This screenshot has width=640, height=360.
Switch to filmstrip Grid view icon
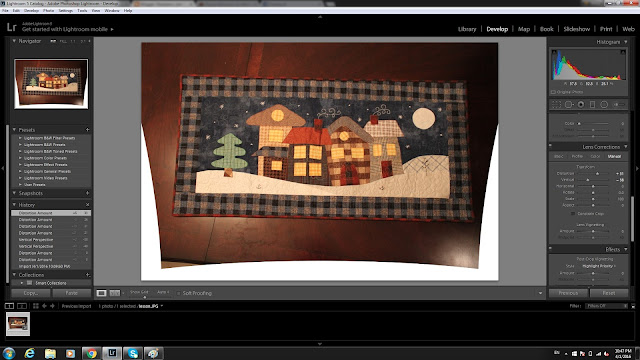click(x=36, y=306)
